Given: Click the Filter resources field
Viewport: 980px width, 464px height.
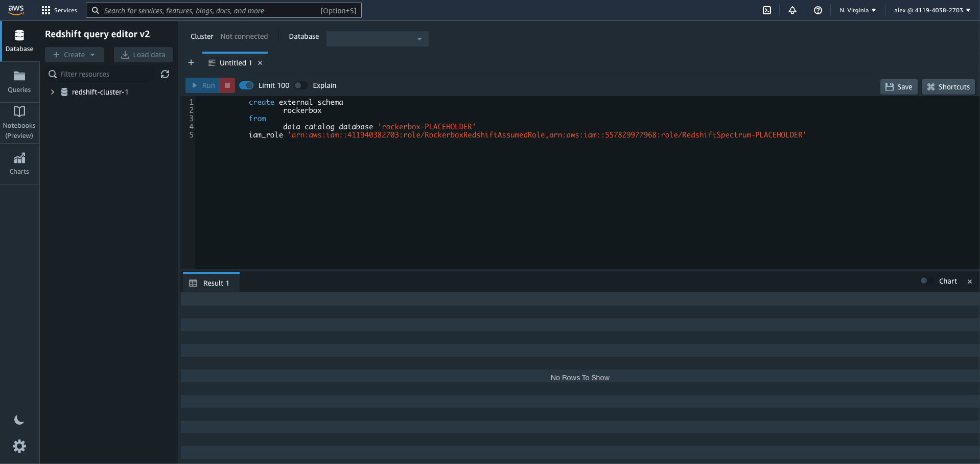Looking at the screenshot, I should point(100,74).
